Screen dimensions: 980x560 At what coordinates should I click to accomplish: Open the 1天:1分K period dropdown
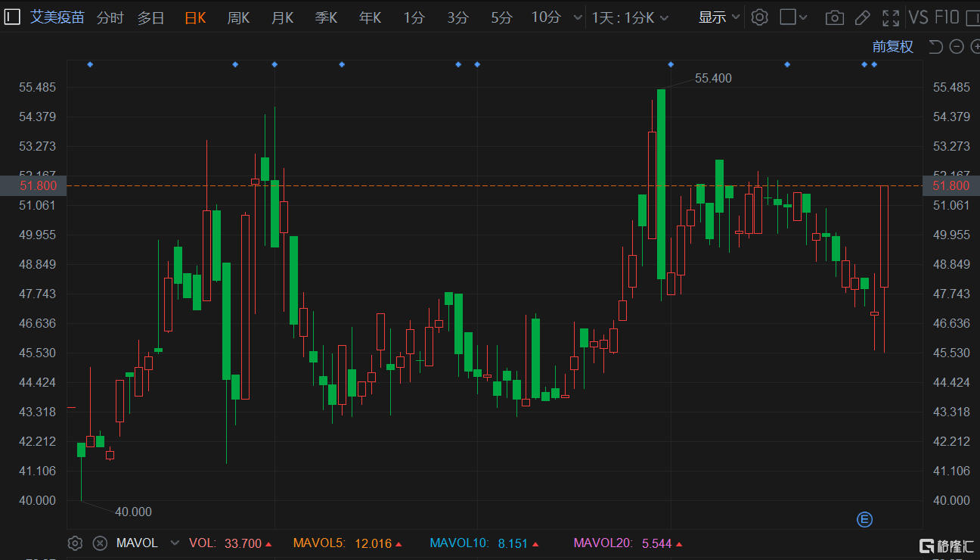click(629, 17)
